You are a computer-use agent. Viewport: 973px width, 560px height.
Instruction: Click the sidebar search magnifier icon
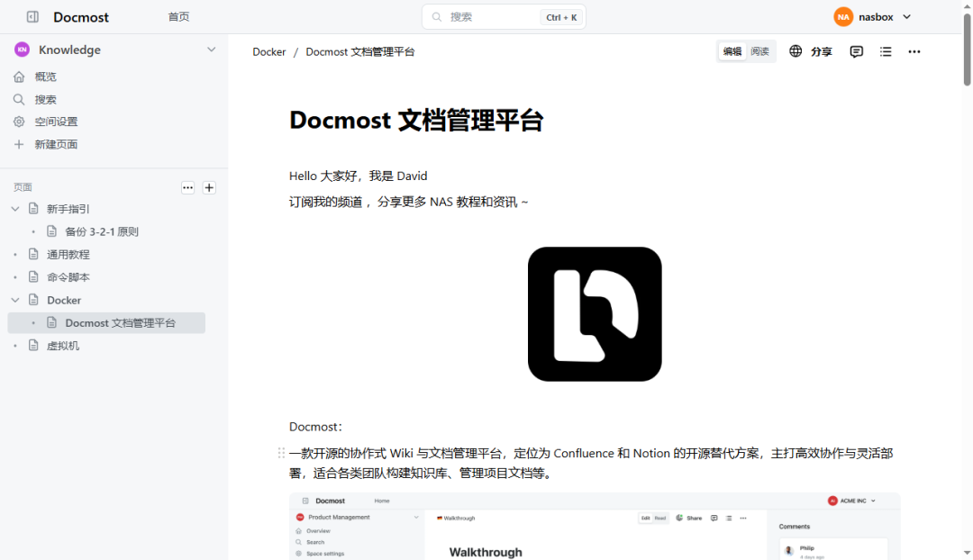(19, 99)
